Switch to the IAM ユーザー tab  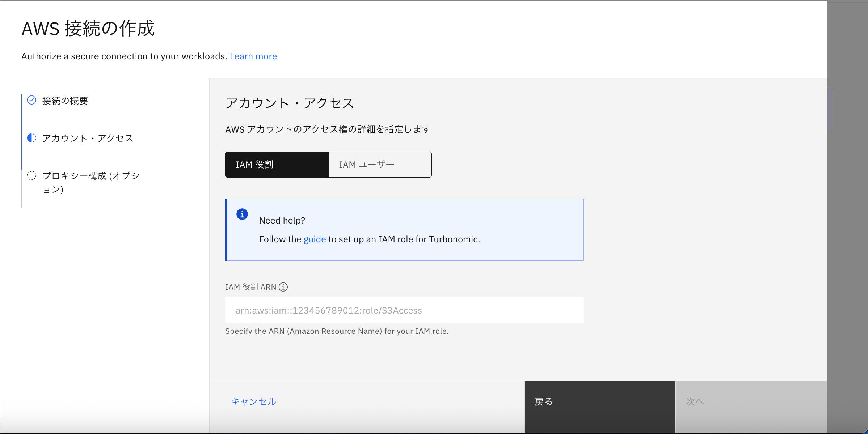click(380, 165)
